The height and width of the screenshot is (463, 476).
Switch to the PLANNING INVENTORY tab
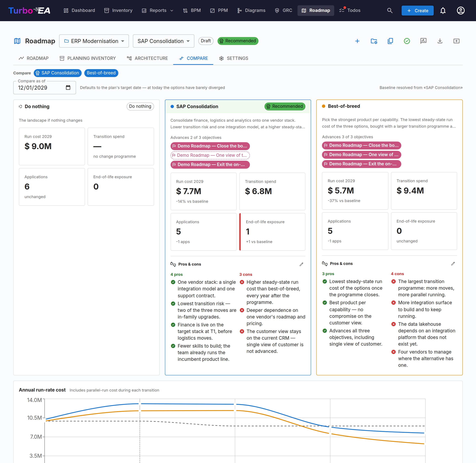(88, 58)
